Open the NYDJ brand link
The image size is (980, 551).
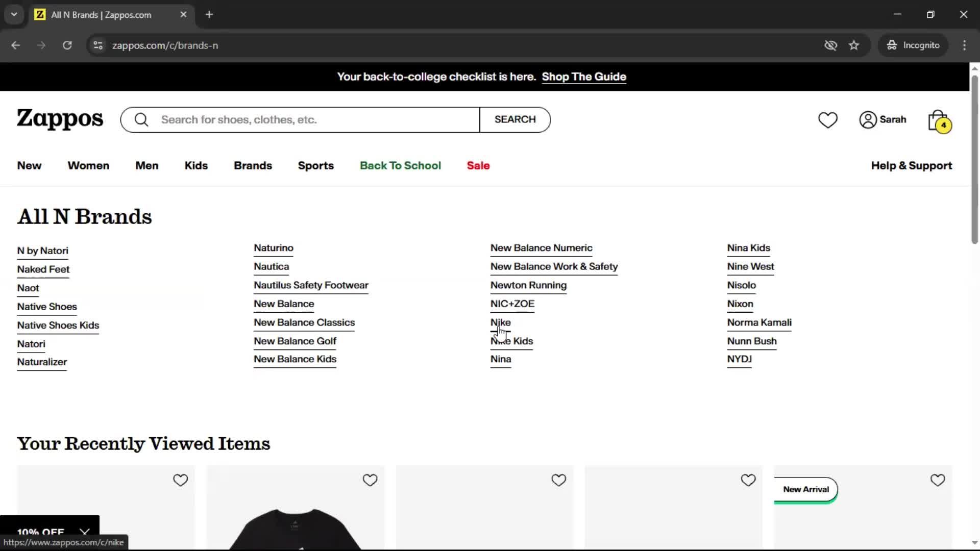click(x=739, y=359)
